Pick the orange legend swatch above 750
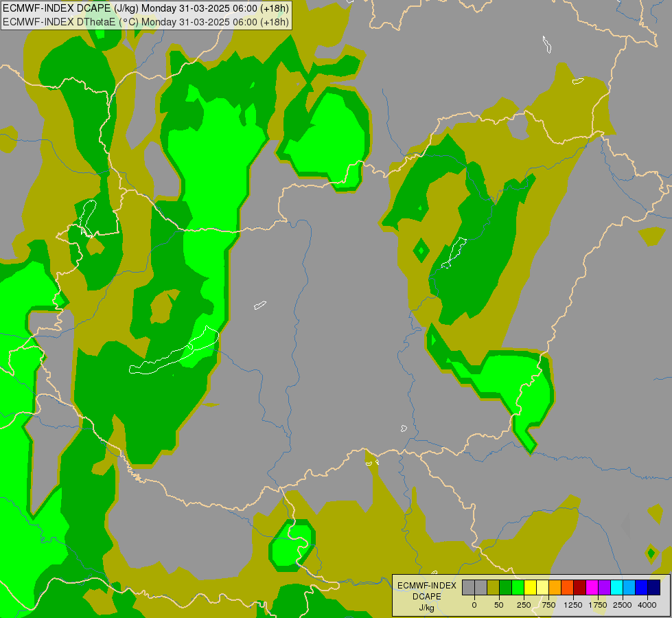 coord(555,588)
